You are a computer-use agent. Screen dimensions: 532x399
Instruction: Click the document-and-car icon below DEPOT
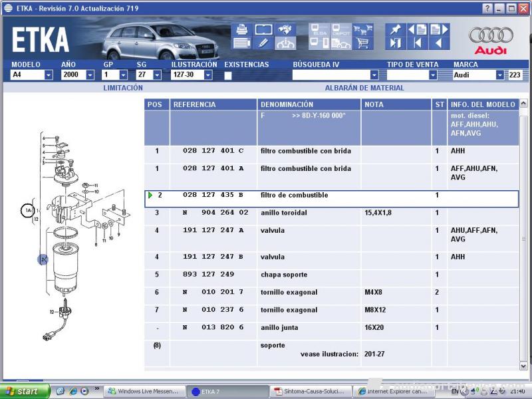pos(340,43)
